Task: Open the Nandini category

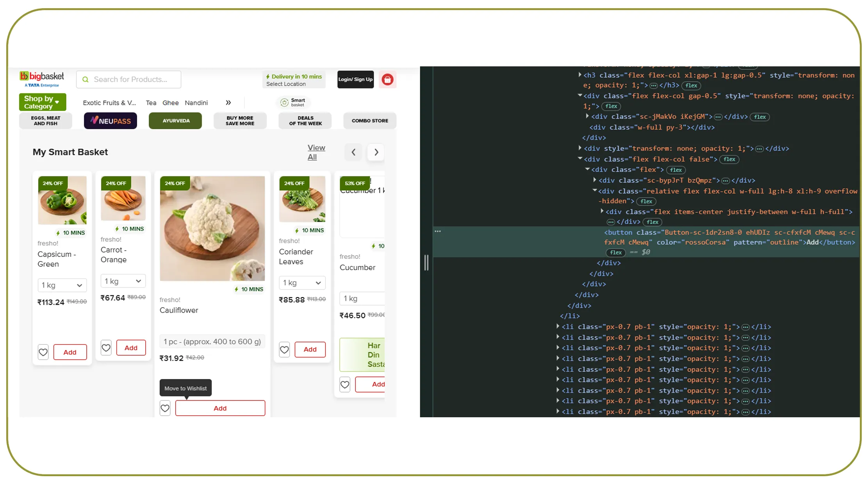Action: click(196, 103)
